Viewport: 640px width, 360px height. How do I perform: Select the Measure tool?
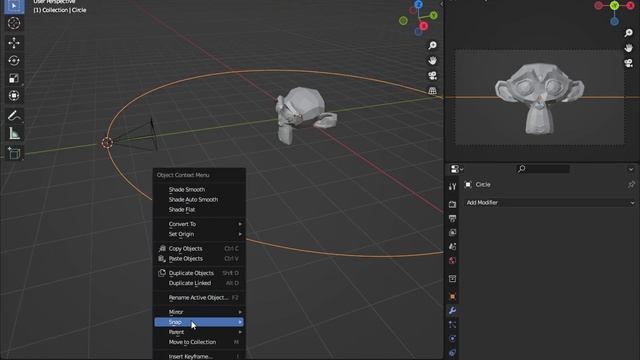14,133
